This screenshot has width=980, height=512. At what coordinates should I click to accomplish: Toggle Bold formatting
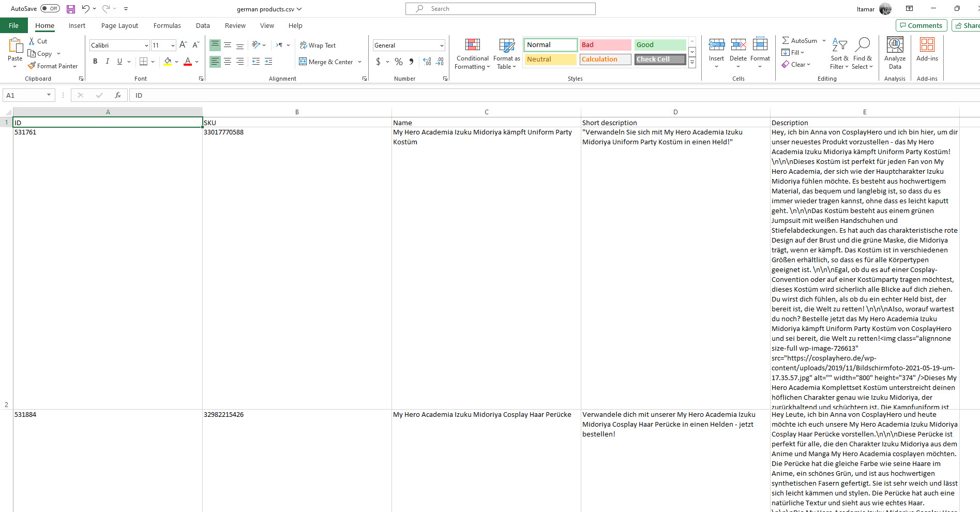pos(95,62)
